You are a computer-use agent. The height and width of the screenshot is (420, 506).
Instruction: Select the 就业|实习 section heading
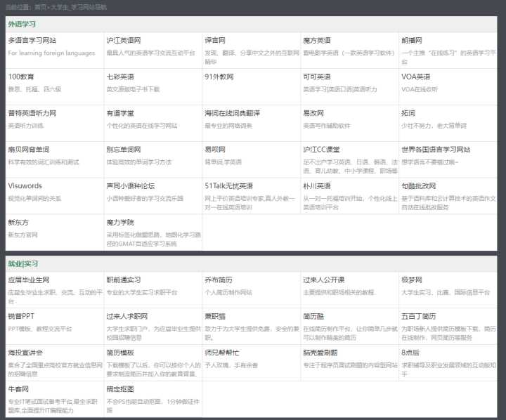[23, 264]
